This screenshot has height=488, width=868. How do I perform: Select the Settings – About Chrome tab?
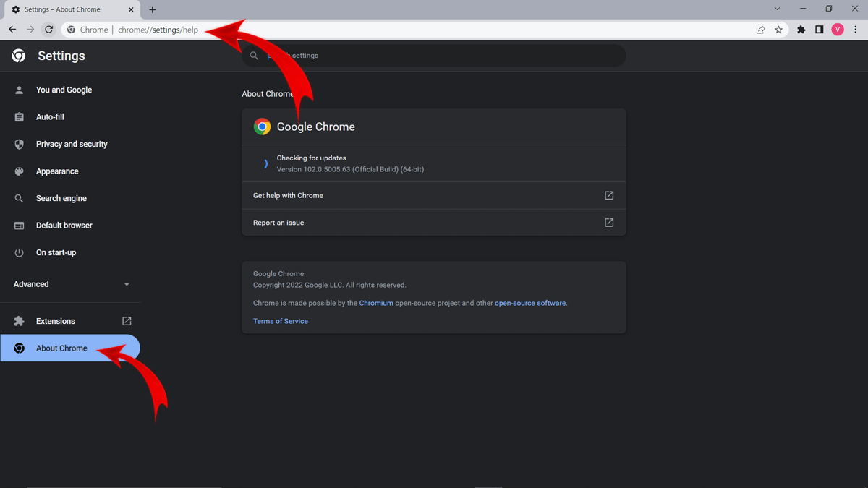pyautogui.click(x=73, y=9)
